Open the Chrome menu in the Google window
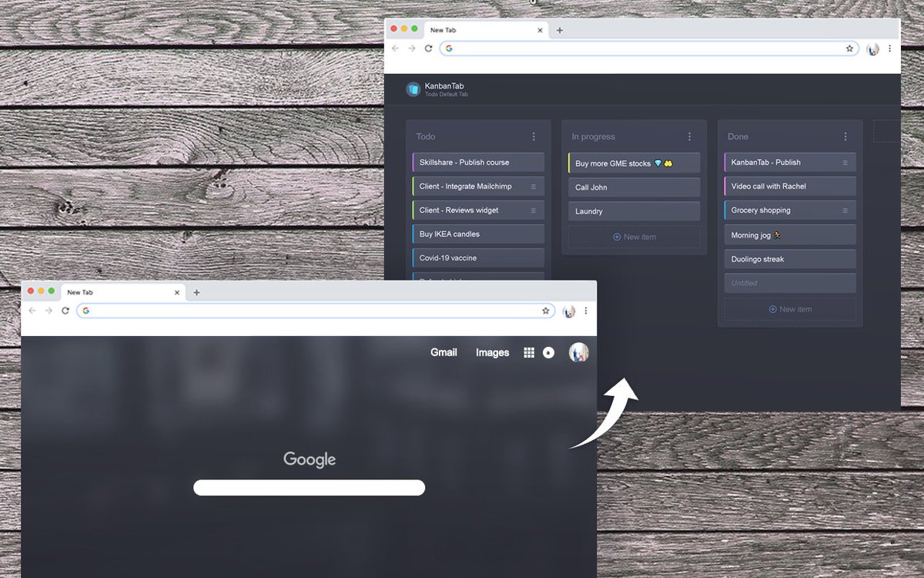Image resolution: width=924 pixels, height=578 pixels. coord(585,311)
